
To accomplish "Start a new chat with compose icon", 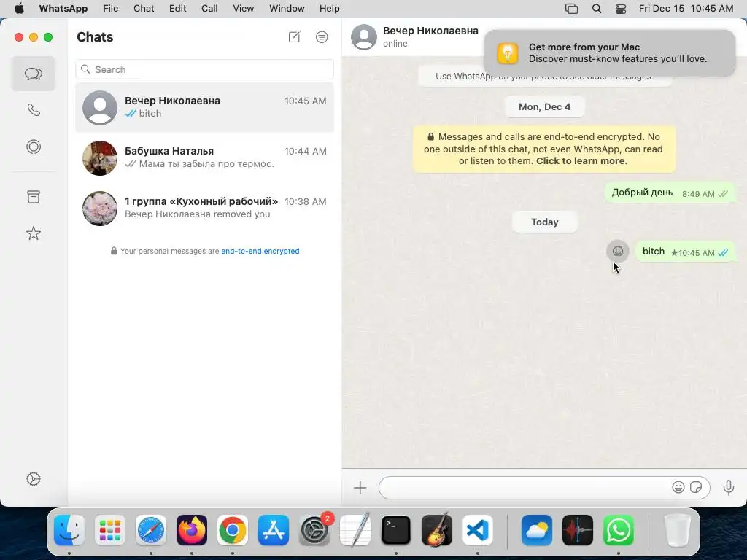I will tap(295, 36).
